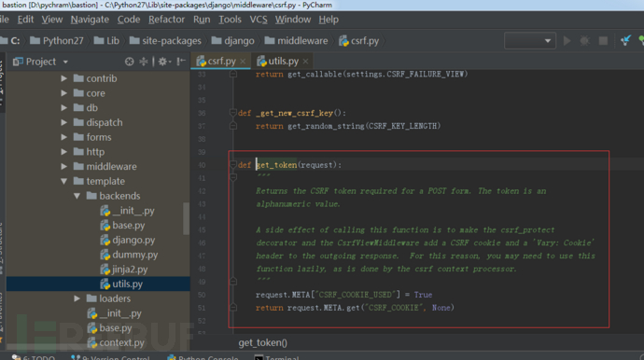Click the dummy.py file icon

pyautogui.click(x=105, y=255)
